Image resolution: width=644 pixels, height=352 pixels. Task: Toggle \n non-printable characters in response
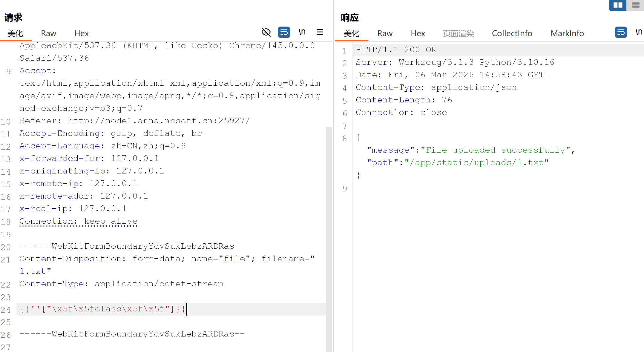pyautogui.click(x=639, y=32)
